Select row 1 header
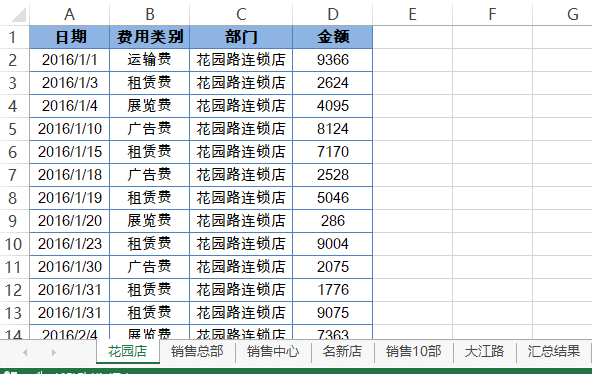The image size is (592, 374). coord(14,37)
